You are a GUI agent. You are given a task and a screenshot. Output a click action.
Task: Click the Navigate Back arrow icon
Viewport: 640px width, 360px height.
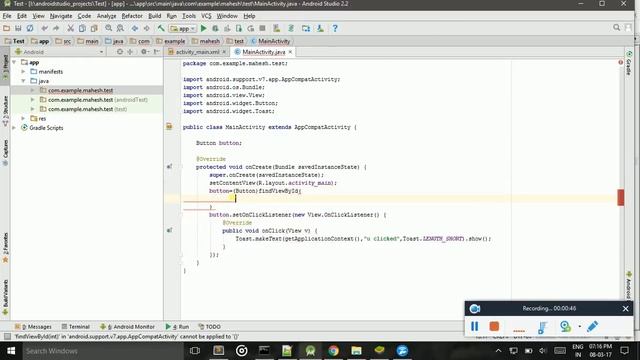(134, 29)
